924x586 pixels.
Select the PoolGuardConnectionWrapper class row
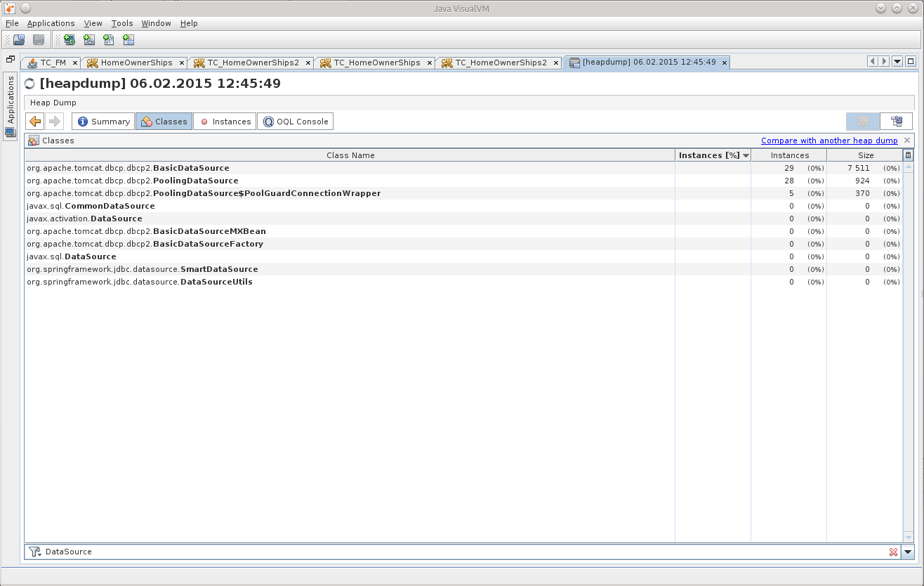point(463,193)
